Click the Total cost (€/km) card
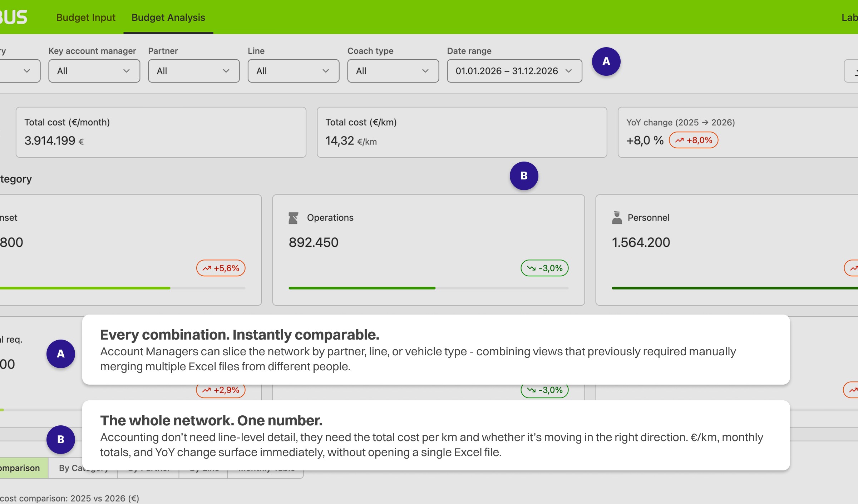 462,132
